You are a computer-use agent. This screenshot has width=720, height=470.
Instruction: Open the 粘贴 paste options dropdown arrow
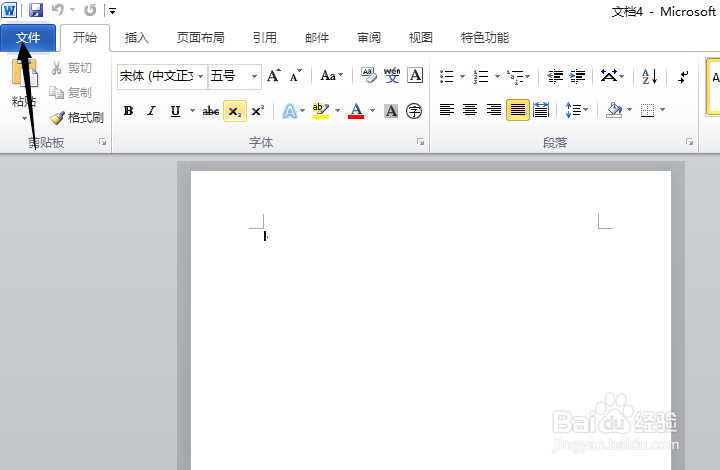tap(24, 118)
